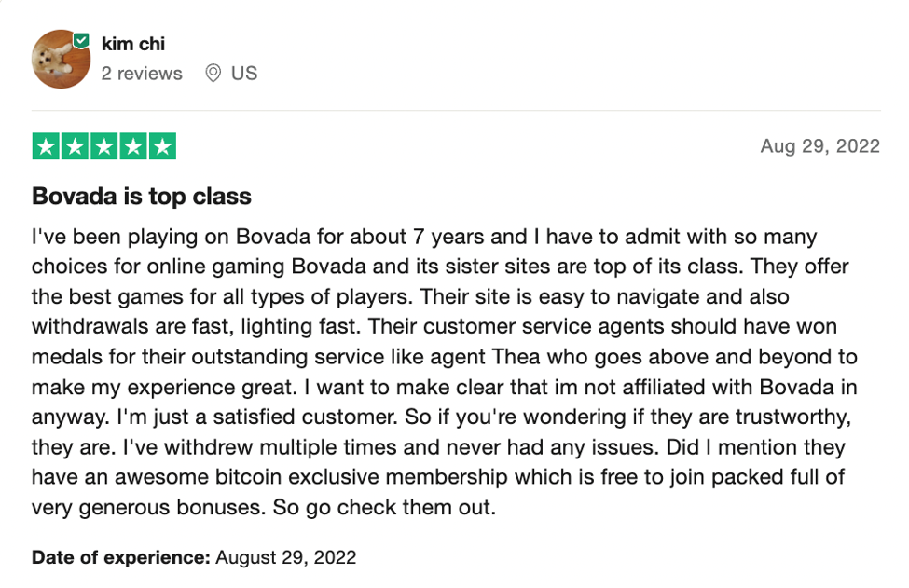Click the location pin icon beside US
The image size is (909, 588).
tap(213, 73)
